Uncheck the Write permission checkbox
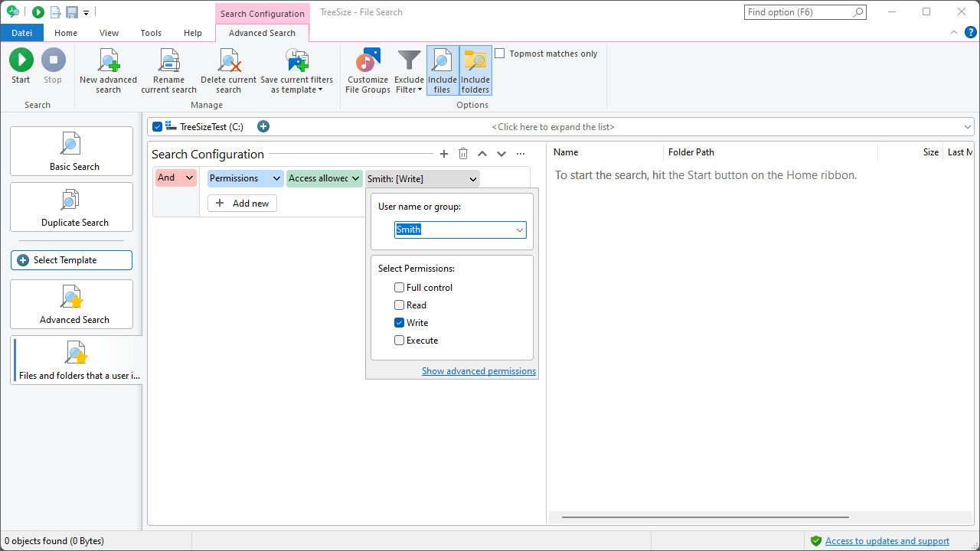 pyautogui.click(x=400, y=323)
